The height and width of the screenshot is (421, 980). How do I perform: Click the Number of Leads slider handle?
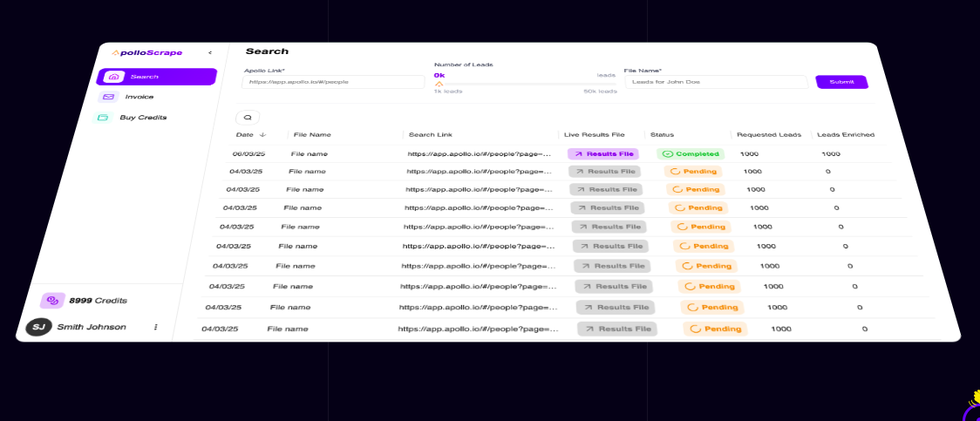(439, 83)
